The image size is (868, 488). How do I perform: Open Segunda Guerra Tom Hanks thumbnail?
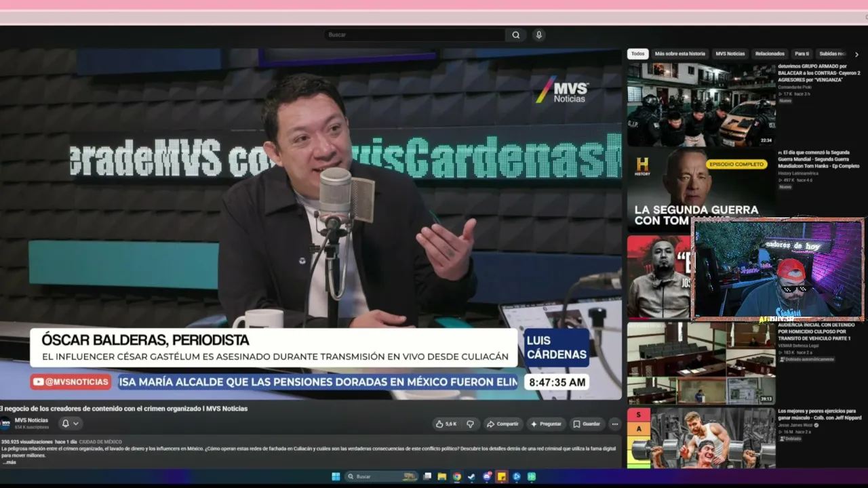pos(701,190)
